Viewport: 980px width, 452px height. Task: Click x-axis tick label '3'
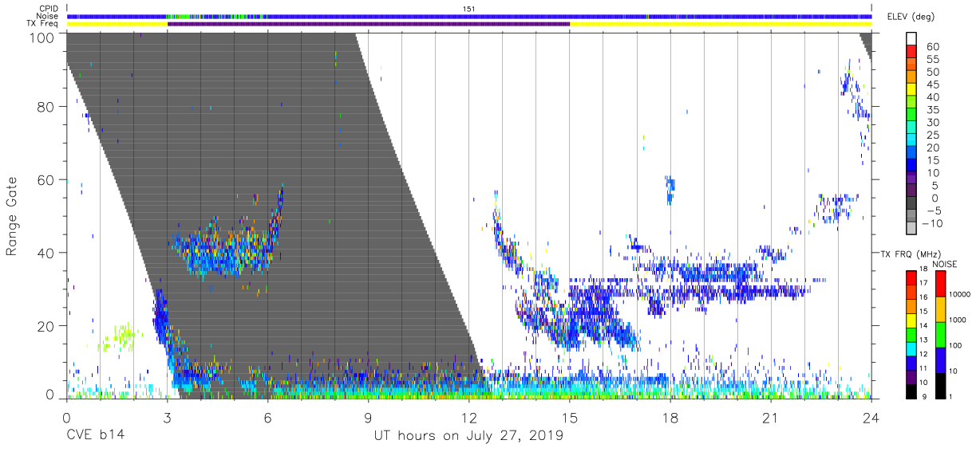point(167,418)
